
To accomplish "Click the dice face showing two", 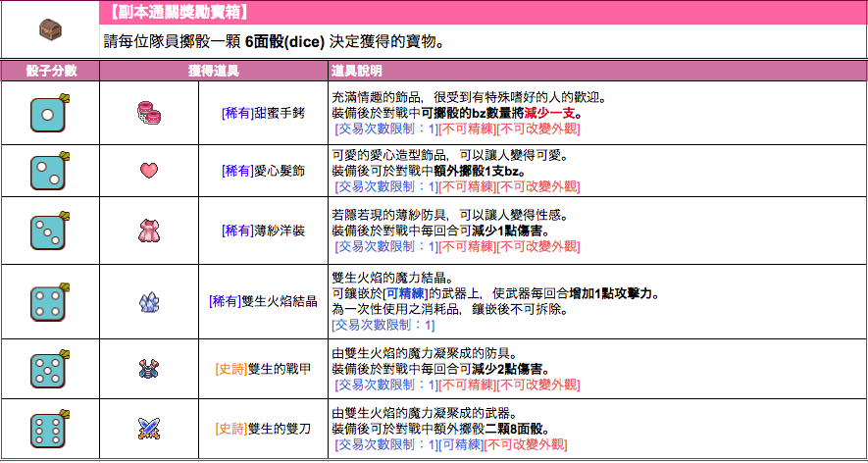I will (50, 171).
